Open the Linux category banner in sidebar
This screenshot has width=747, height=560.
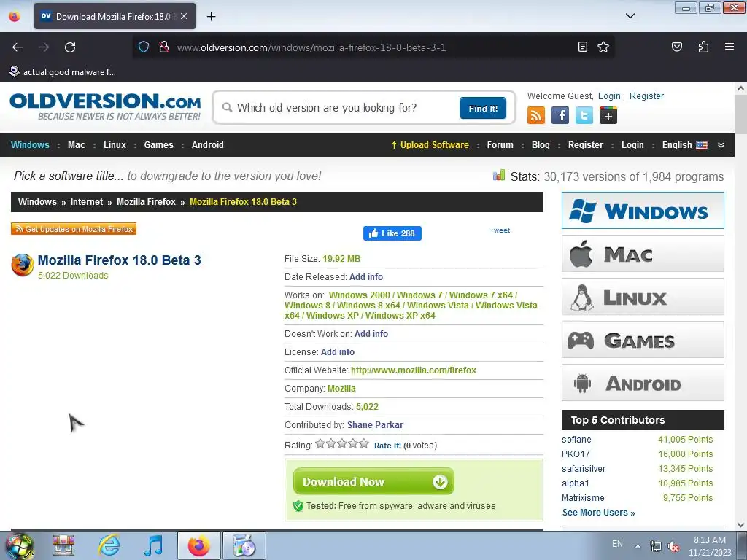pyautogui.click(x=643, y=297)
